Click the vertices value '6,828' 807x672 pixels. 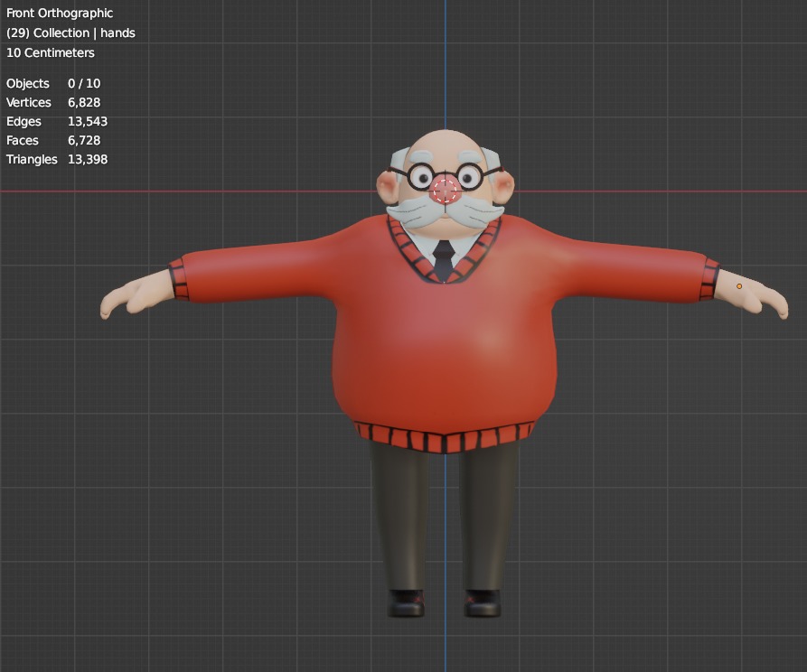click(x=84, y=102)
